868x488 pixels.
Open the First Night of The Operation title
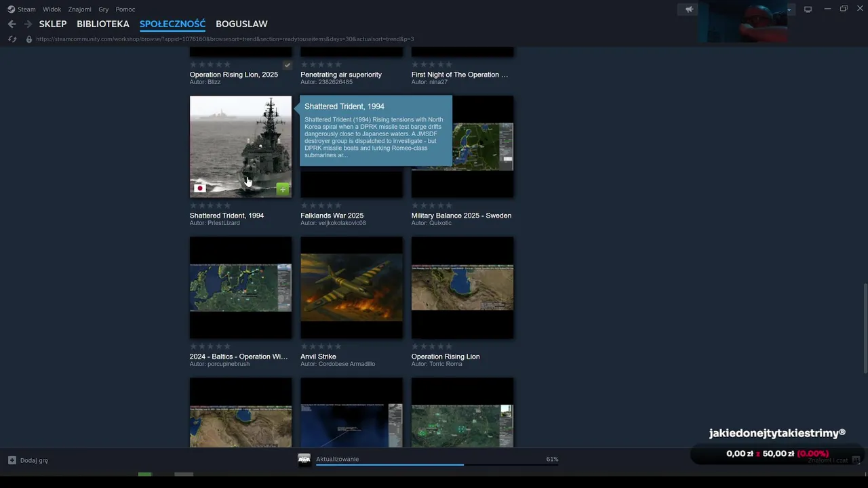(460, 75)
